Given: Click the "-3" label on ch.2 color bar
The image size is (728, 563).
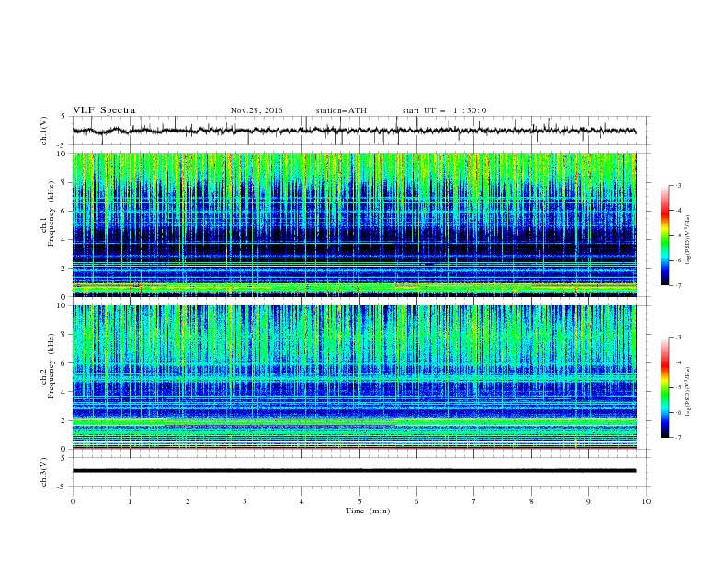Looking at the screenshot, I should 678,338.
